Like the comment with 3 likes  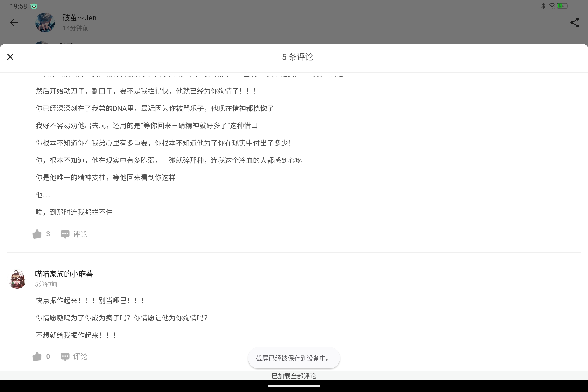37,234
